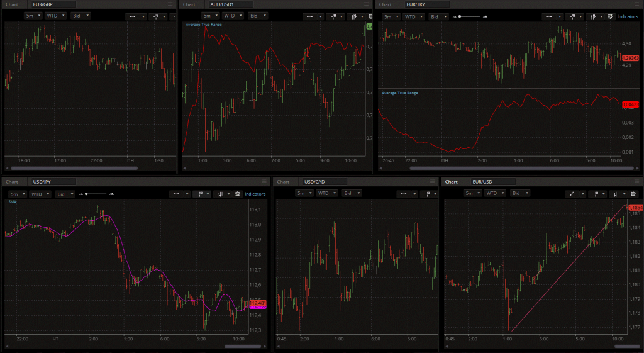Open the WTD range dropdown in USD/CAD chart
The height and width of the screenshot is (353, 644).
(327, 193)
